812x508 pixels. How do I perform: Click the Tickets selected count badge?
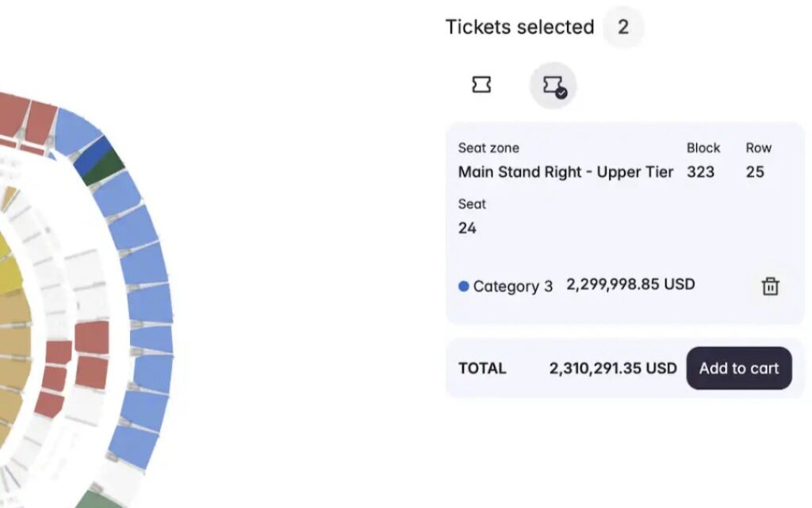pos(623,27)
